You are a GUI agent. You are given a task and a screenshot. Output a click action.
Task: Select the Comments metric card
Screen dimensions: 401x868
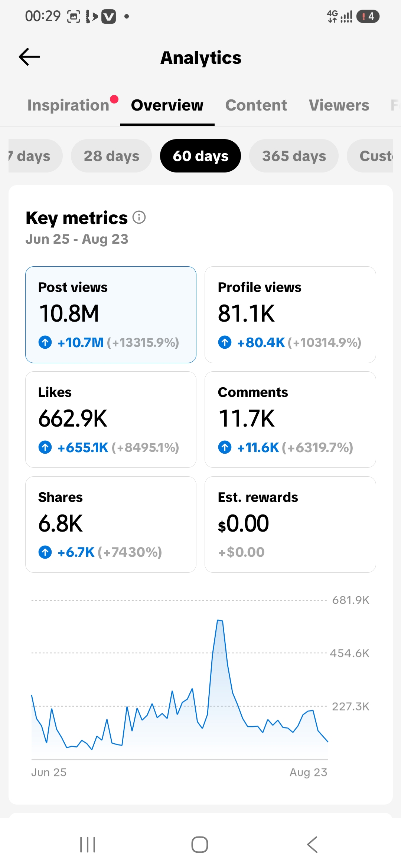(x=290, y=420)
